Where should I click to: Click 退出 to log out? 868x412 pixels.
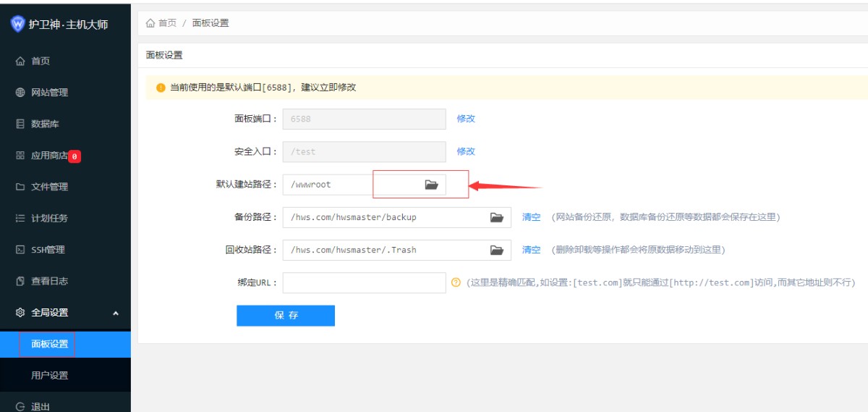41,406
